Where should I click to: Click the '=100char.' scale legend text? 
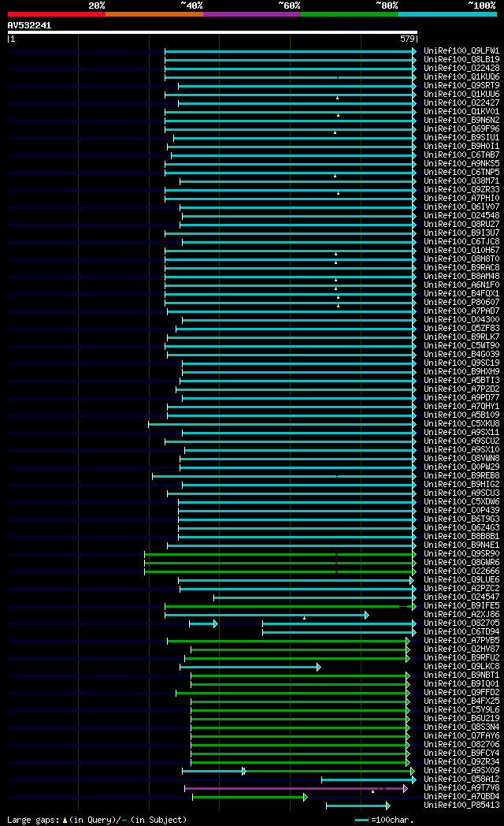pos(392,820)
